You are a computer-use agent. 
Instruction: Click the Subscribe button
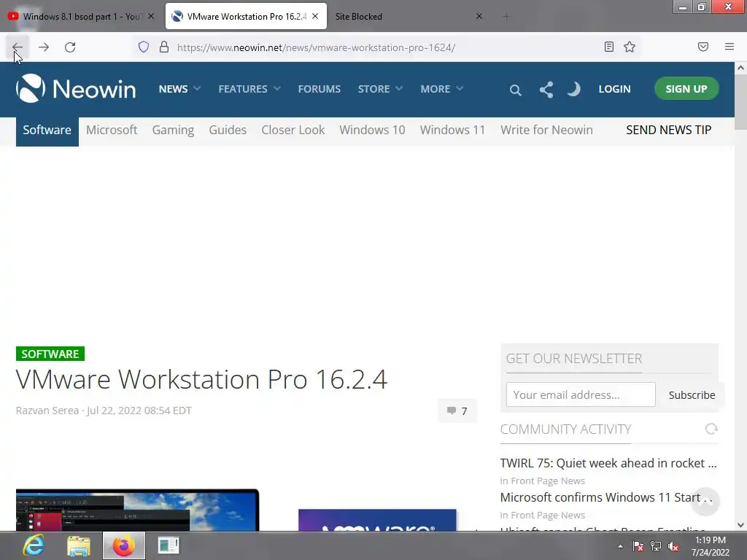point(692,394)
